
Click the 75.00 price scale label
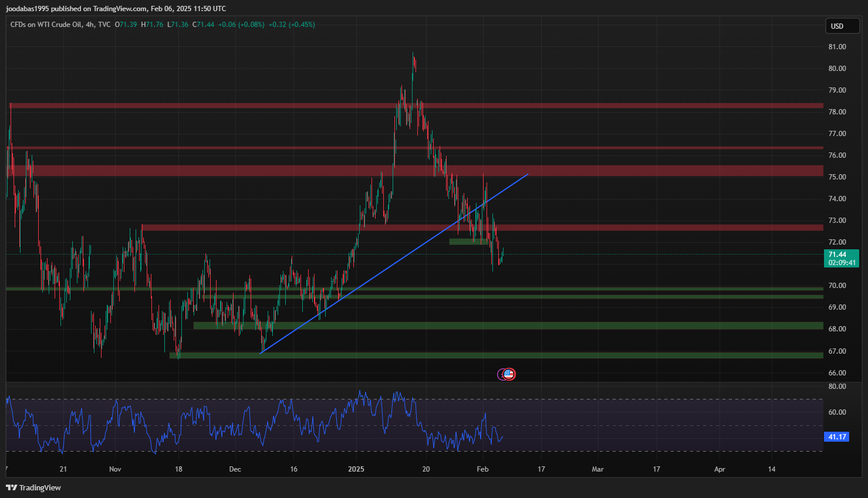pyautogui.click(x=837, y=177)
